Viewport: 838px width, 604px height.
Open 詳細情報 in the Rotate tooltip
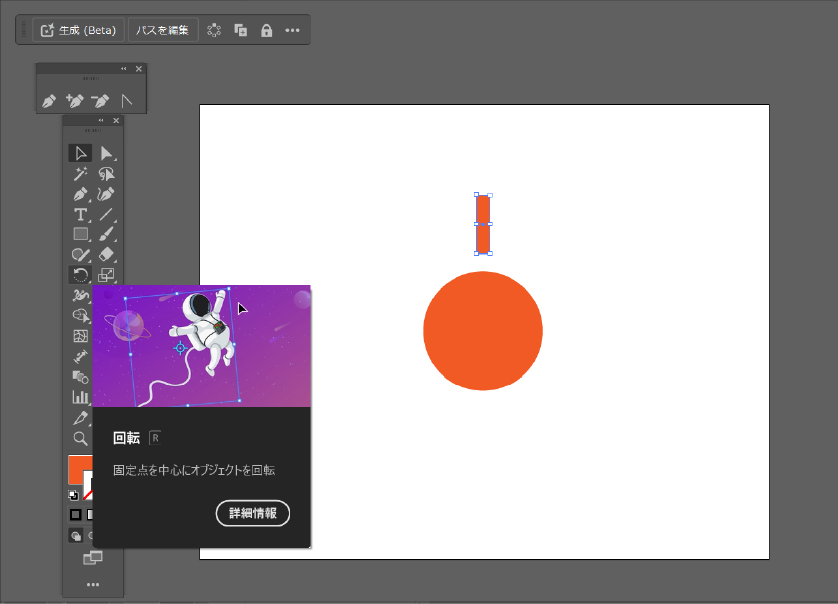pyautogui.click(x=252, y=513)
